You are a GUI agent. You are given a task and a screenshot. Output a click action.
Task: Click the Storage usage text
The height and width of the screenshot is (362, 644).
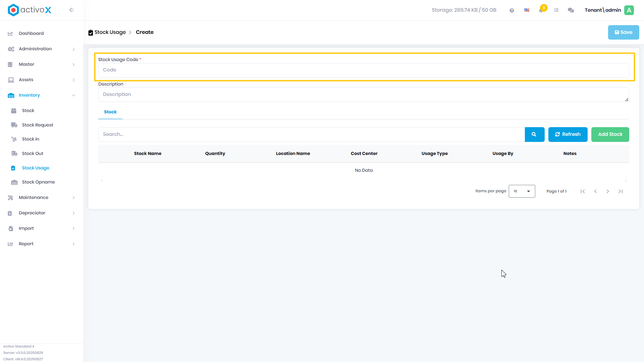point(464,10)
